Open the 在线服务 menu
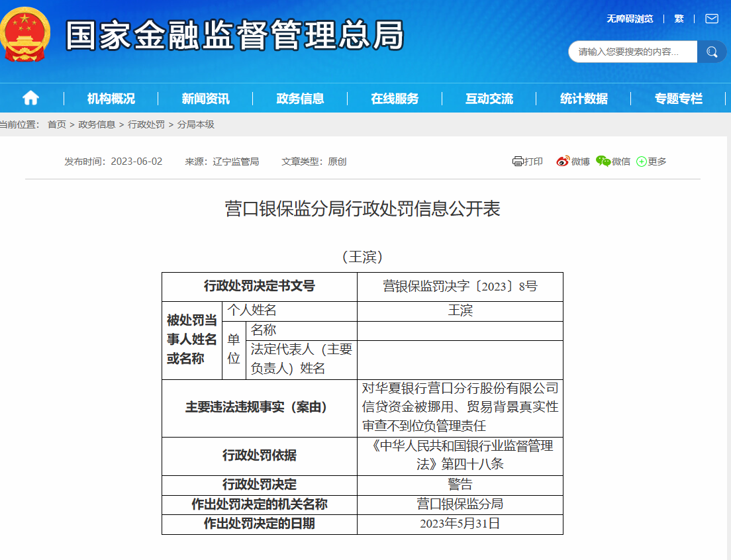Screen dimensions: 731x560 pos(395,99)
